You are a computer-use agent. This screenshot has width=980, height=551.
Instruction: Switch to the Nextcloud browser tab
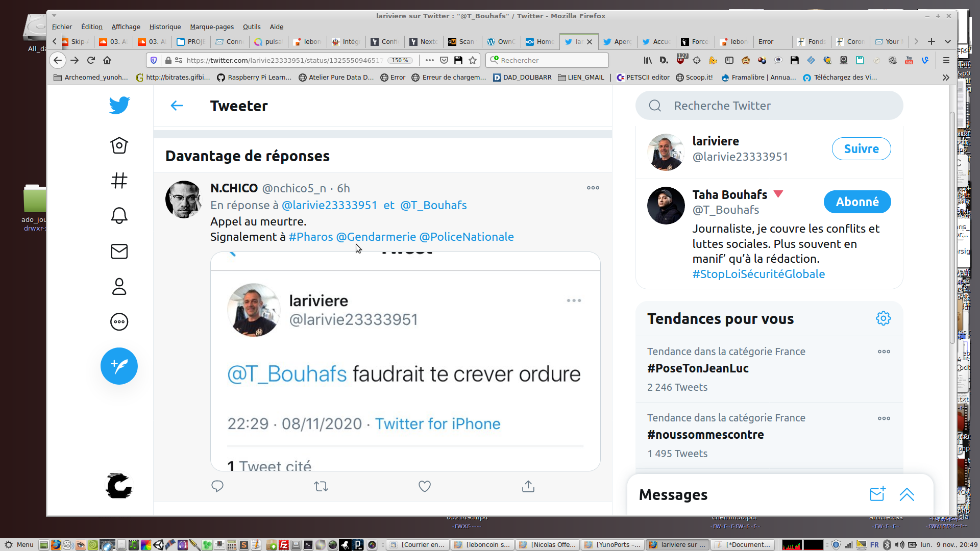[424, 42]
